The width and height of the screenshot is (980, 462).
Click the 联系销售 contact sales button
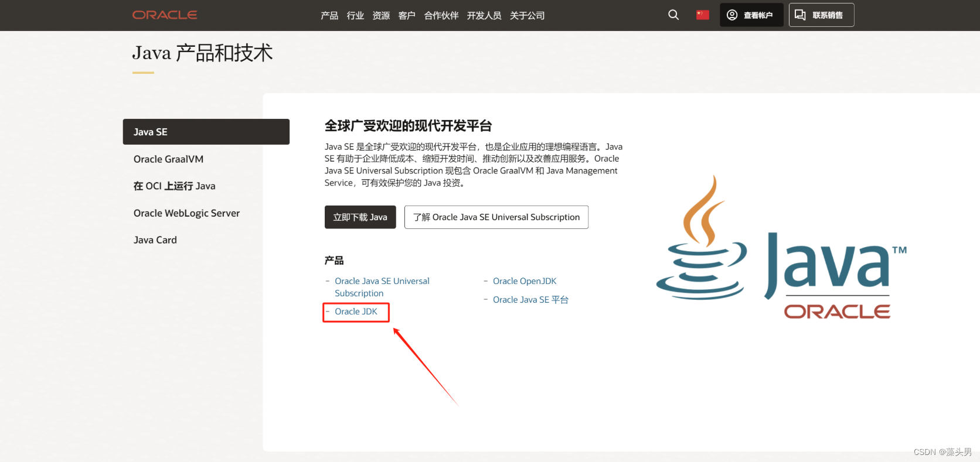tap(821, 15)
